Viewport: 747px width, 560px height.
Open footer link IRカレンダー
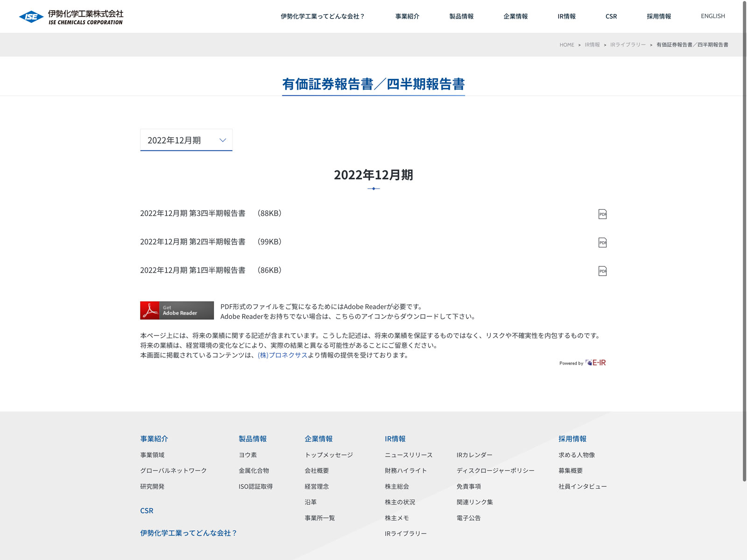[x=474, y=455]
